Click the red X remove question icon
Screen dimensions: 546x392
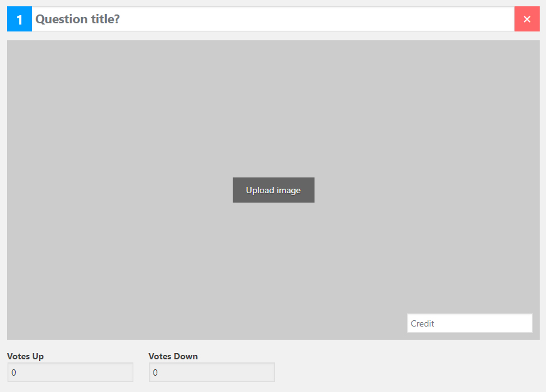[526, 20]
